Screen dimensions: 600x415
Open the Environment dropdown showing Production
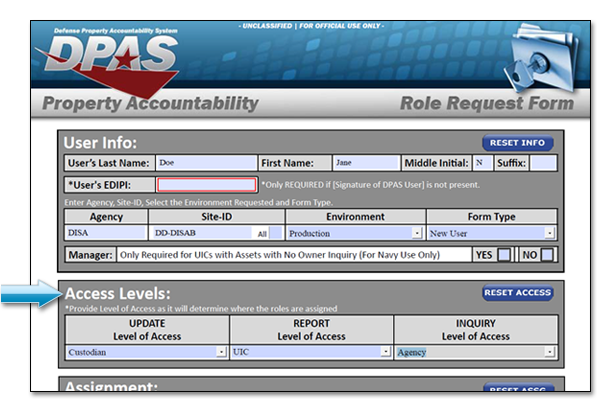pyautogui.click(x=354, y=233)
